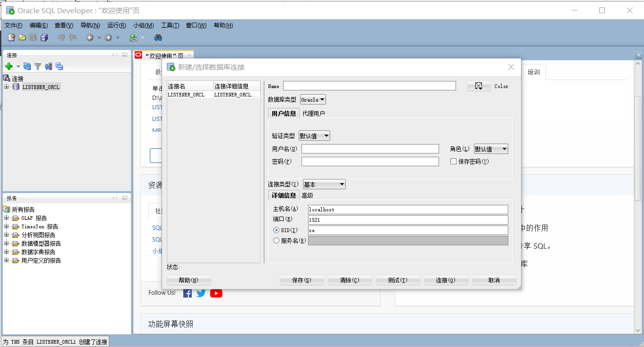Click the 所有报告 folder icon
Screen dimensions: 644x347
tap(7, 209)
